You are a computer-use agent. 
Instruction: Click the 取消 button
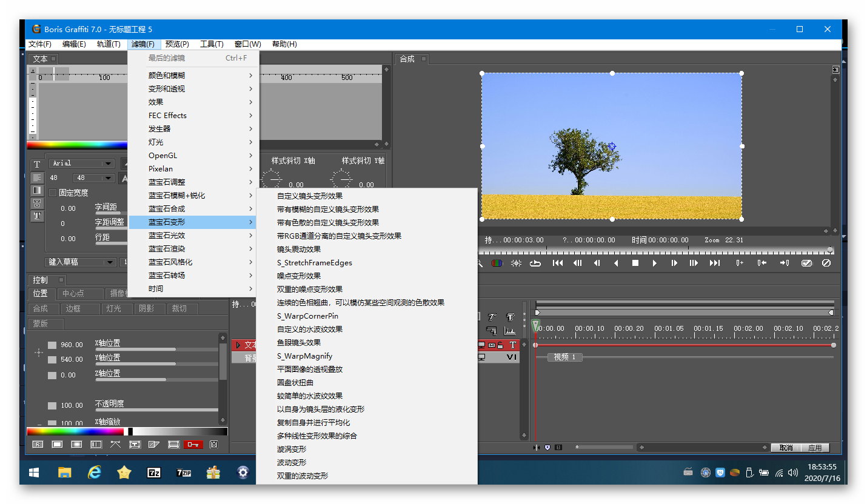tap(786, 448)
